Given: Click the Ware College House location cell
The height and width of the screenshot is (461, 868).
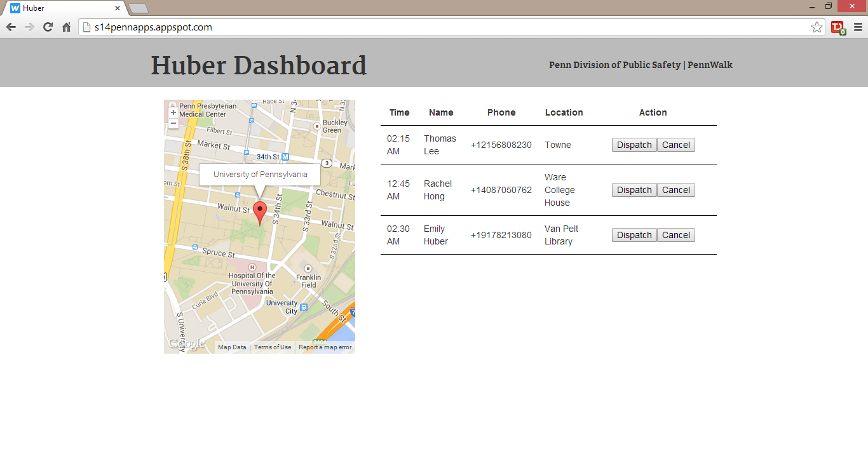Looking at the screenshot, I should pyautogui.click(x=560, y=190).
